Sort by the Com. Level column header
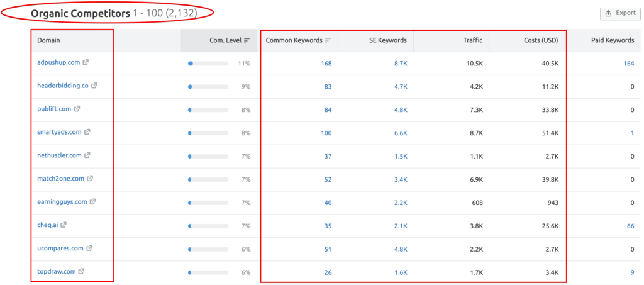The image size is (644, 285). (x=219, y=40)
